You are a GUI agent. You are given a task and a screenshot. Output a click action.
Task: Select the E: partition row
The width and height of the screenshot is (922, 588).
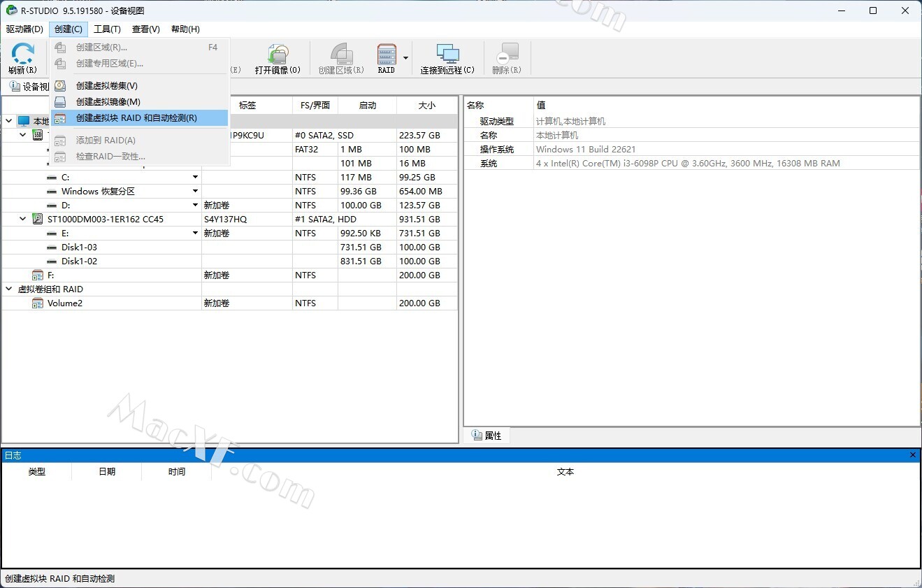[229, 233]
